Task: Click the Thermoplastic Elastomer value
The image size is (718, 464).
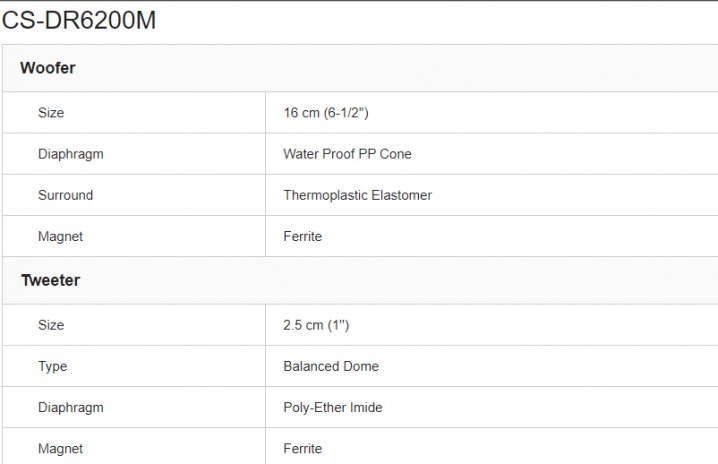Action: click(x=357, y=195)
